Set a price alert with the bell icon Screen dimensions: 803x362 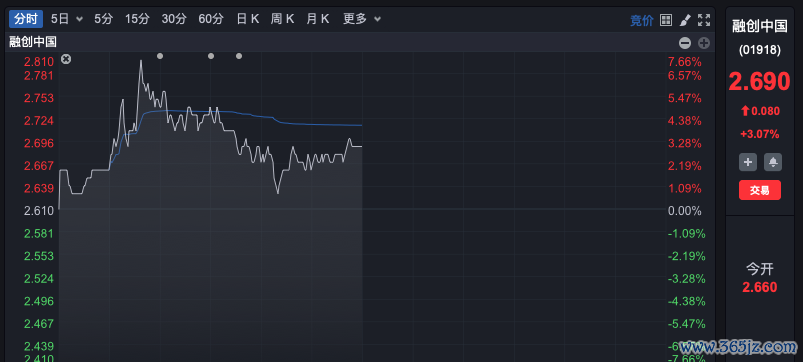pos(773,162)
